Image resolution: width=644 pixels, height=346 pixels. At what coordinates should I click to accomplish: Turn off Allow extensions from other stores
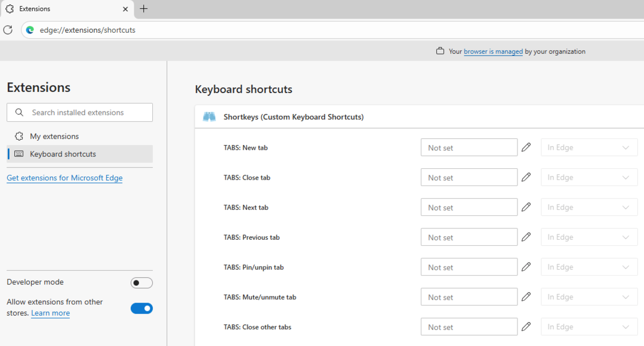[x=141, y=308]
